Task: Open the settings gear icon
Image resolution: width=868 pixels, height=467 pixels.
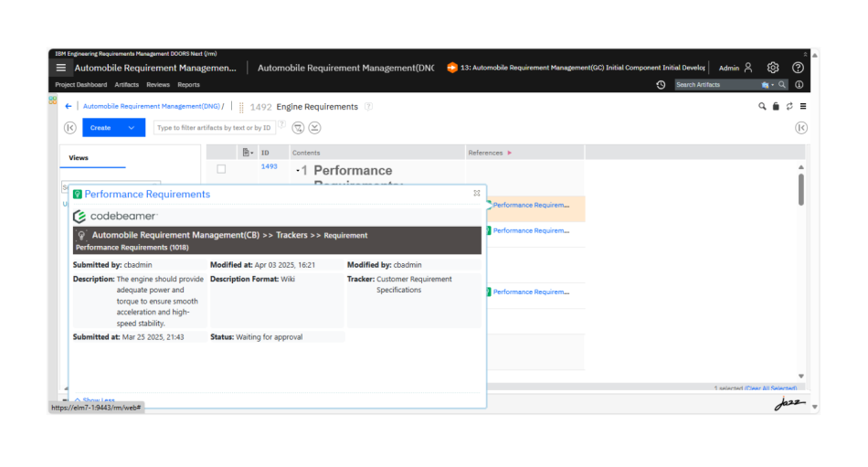Action: 773,68
